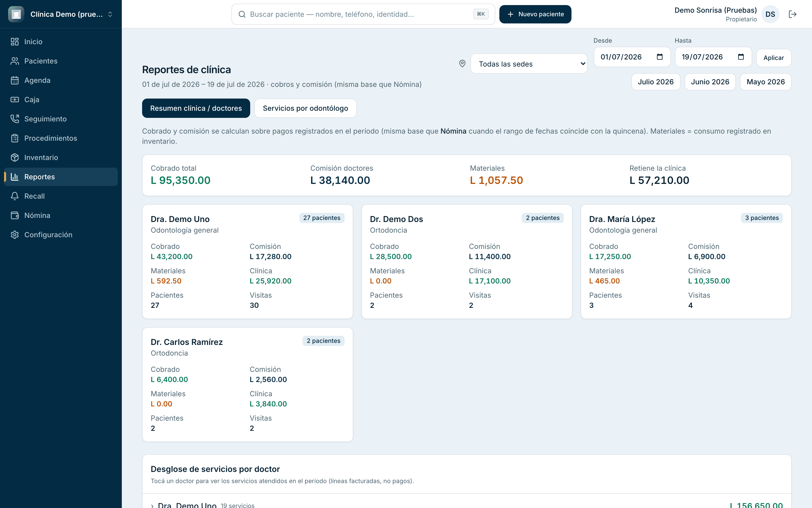The height and width of the screenshot is (508, 812).
Task: Click the Inicio dashboard icon
Action: pyautogui.click(x=14, y=42)
